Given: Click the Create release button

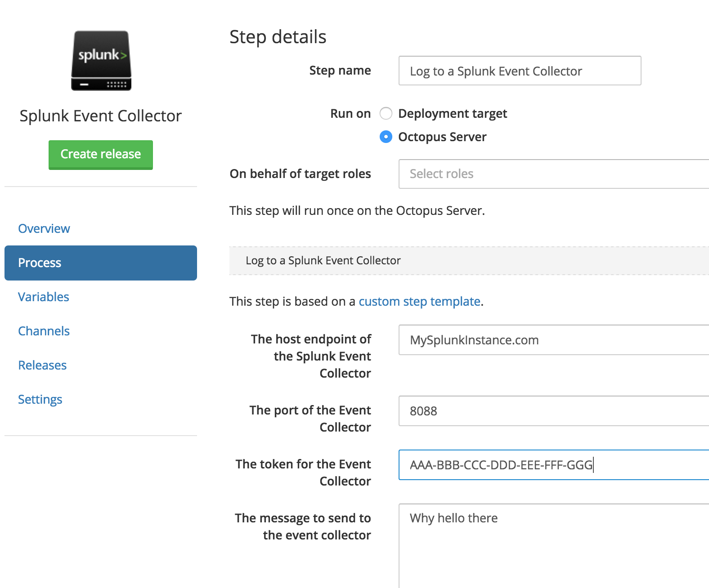Looking at the screenshot, I should coord(101,155).
